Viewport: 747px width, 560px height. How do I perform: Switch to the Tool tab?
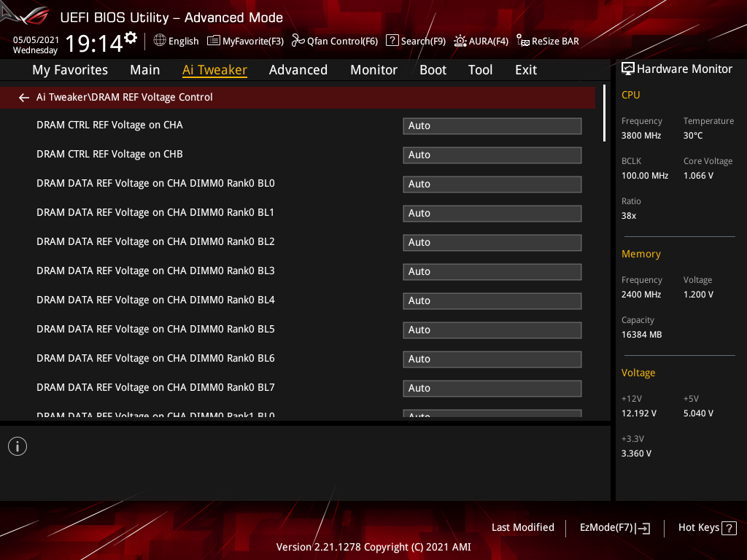pyautogui.click(x=480, y=70)
